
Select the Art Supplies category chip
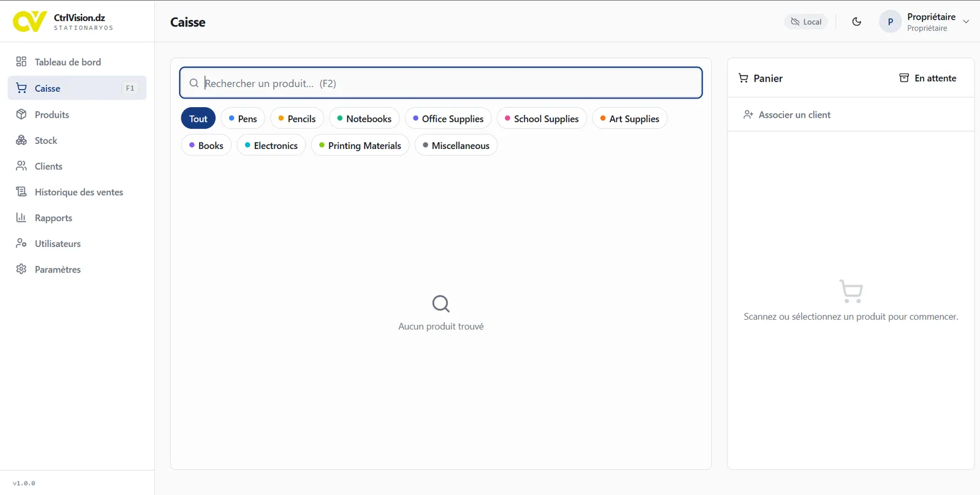pyautogui.click(x=630, y=119)
